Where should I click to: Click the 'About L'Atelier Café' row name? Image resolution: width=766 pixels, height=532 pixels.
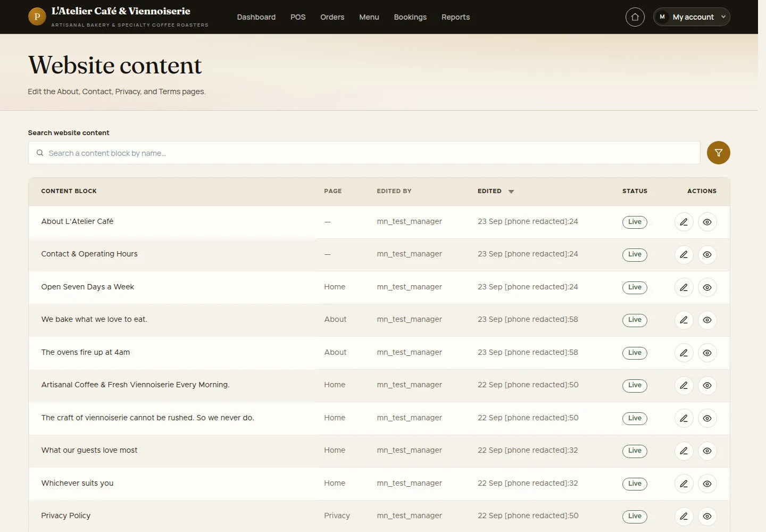(x=77, y=221)
